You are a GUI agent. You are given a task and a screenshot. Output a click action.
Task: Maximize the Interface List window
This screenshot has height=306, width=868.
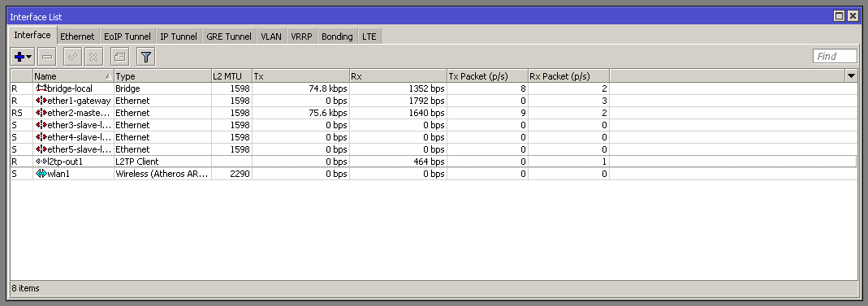840,16
